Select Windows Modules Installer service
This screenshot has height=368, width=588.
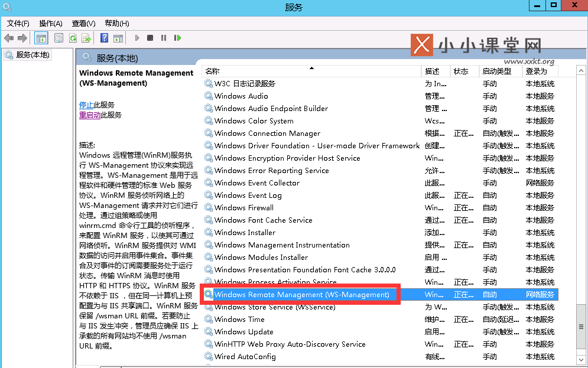click(x=380, y=257)
